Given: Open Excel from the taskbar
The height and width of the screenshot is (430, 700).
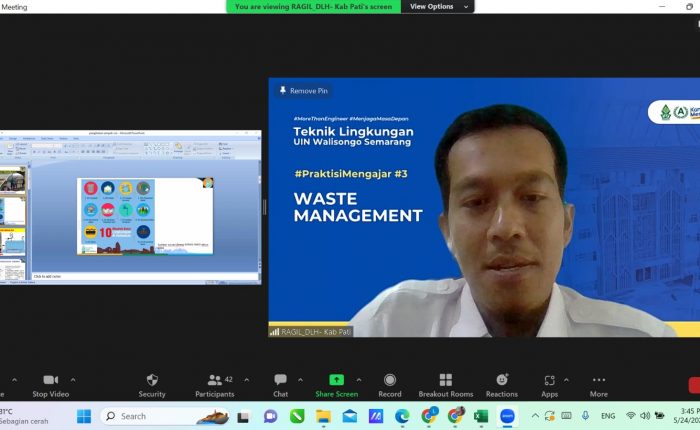Looking at the screenshot, I should [481, 416].
